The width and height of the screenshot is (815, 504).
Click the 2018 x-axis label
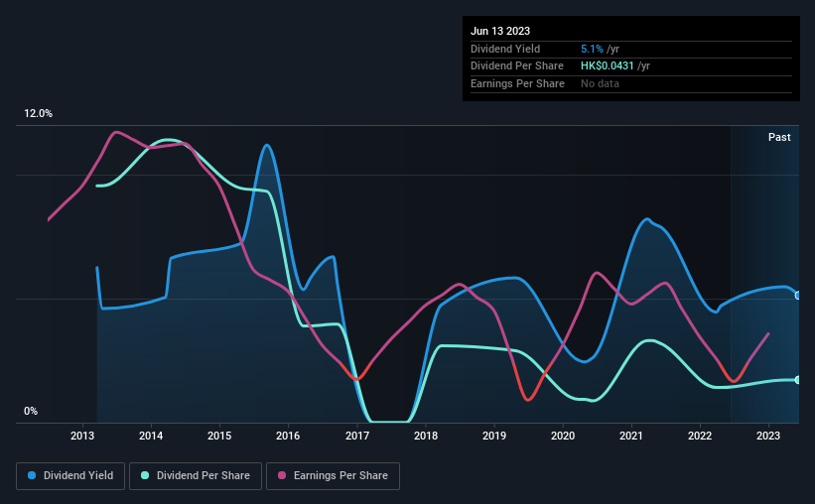426,436
